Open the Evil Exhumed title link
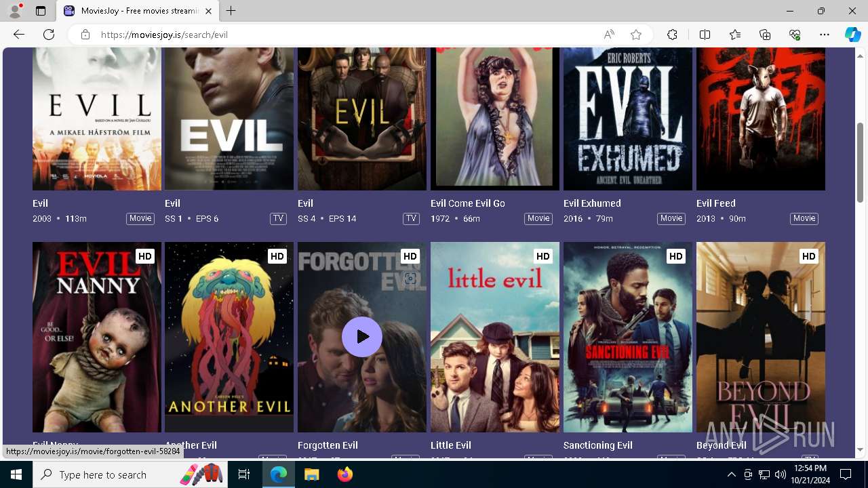 (592, 203)
